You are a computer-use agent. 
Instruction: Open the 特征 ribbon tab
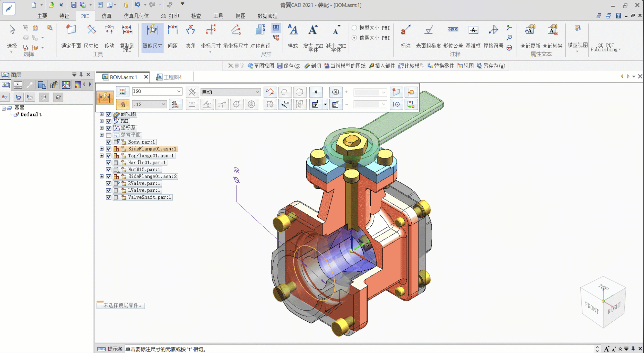pos(64,16)
